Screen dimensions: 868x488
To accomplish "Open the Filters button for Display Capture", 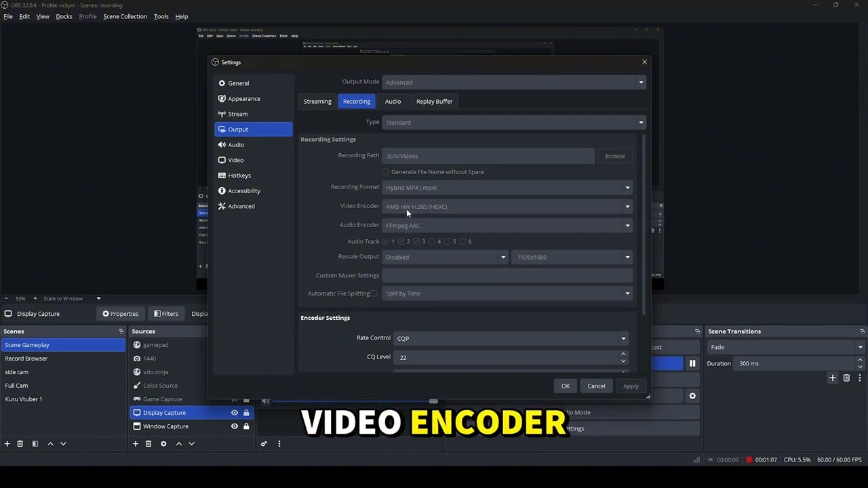I will coord(165,314).
